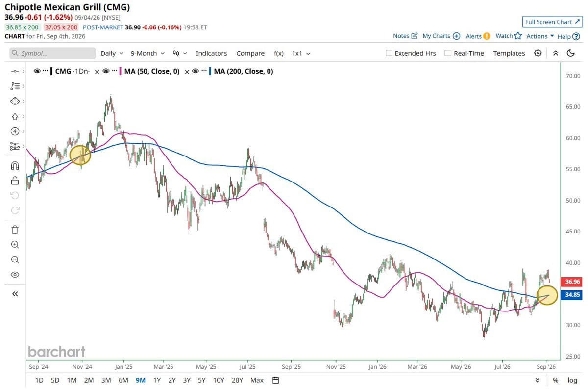588x389 pixels.
Task: Select the 1Y time range
Action: [157, 380]
